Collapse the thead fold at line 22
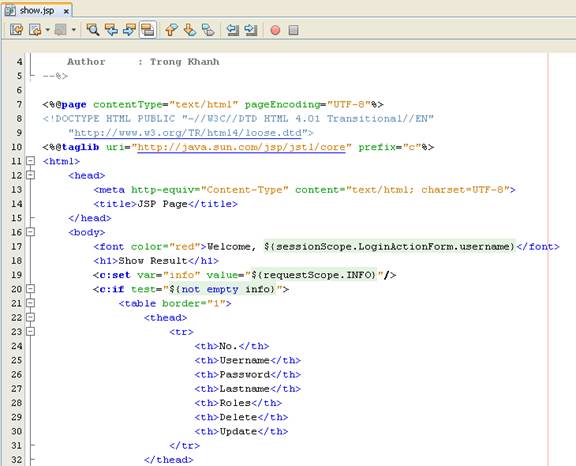The width and height of the screenshot is (576, 466). 30,317
